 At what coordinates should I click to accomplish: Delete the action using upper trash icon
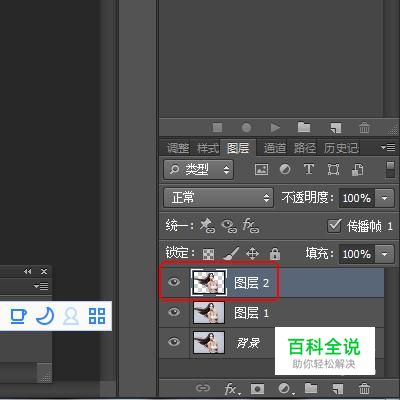point(364,127)
